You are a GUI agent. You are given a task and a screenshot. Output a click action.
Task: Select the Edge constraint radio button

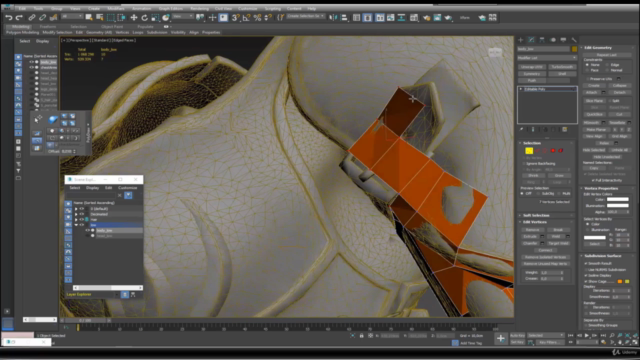coord(607,65)
